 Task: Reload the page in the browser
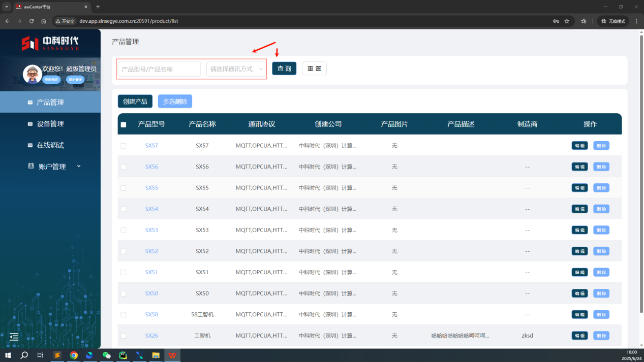[x=32, y=21]
